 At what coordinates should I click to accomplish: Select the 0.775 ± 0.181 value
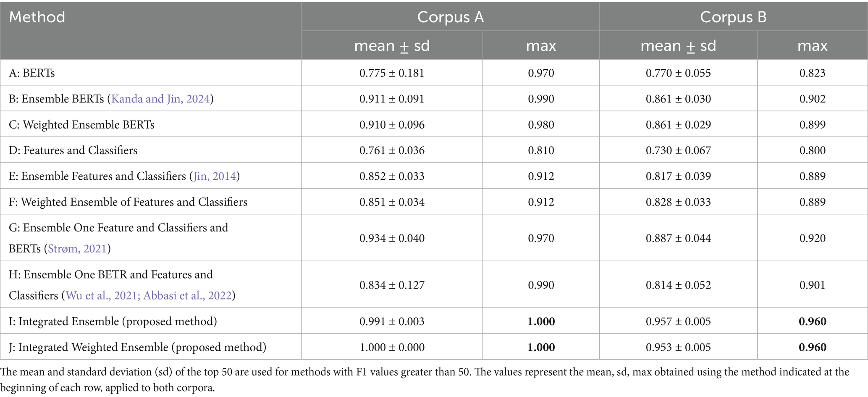click(x=392, y=73)
